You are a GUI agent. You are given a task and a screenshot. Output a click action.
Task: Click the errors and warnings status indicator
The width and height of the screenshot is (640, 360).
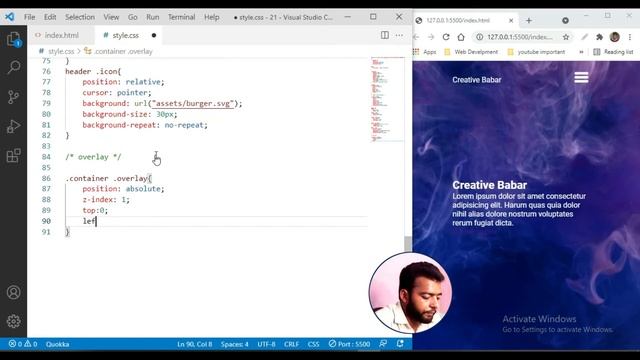coord(23,344)
